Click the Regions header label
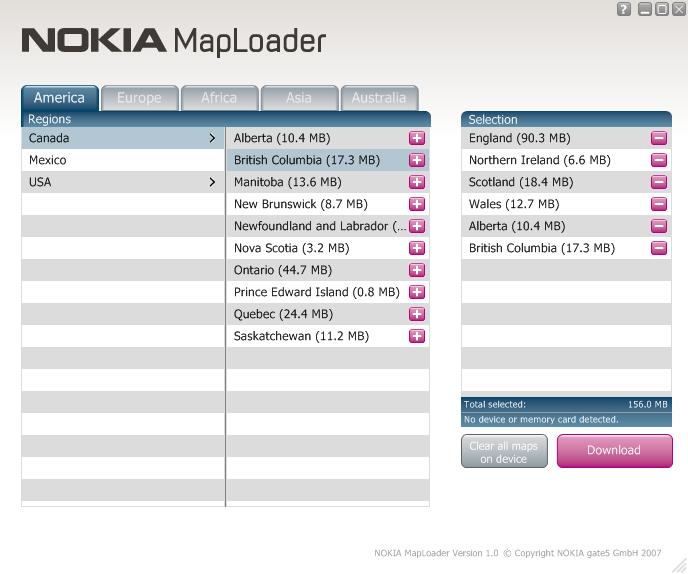Viewport: 688px width, 574px height. pos(50,119)
